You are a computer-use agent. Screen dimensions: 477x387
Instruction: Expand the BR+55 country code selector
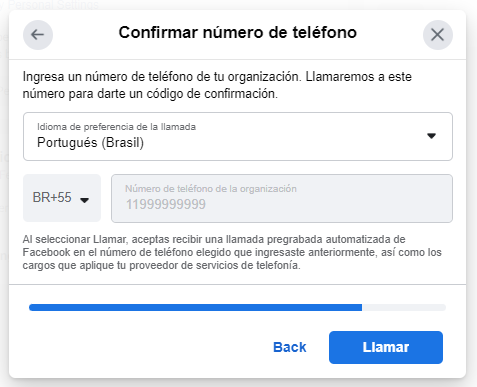point(62,198)
